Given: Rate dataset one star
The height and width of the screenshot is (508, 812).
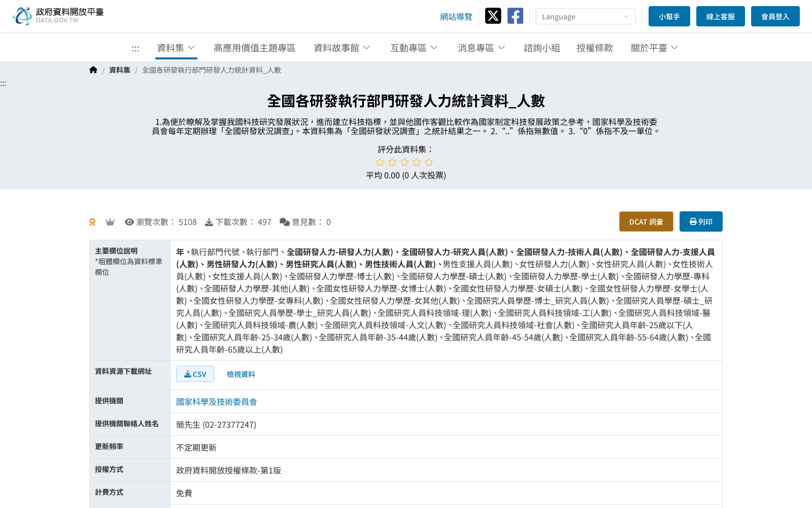Looking at the screenshot, I should (380, 162).
